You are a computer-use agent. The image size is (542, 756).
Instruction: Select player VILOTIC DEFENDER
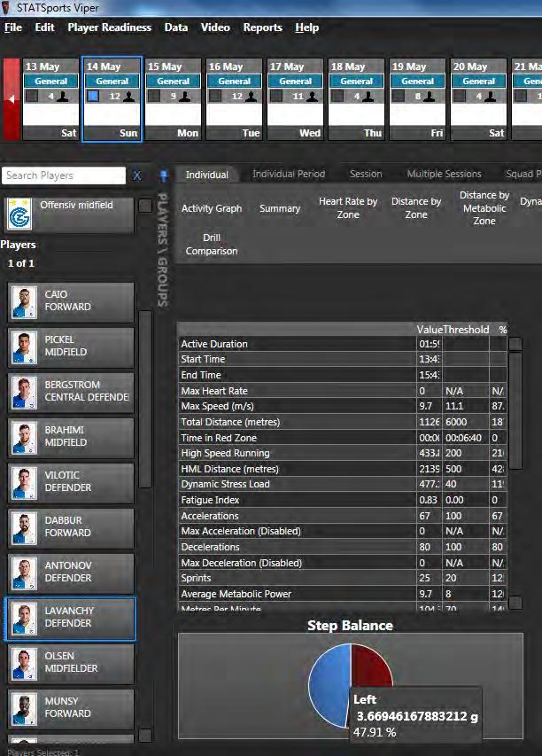click(x=71, y=483)
